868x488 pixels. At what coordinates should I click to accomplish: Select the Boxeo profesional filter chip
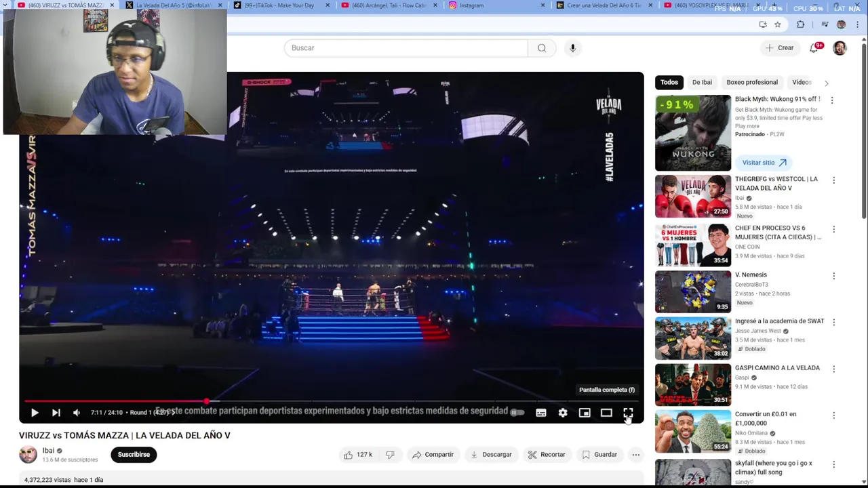click(752, 83)
